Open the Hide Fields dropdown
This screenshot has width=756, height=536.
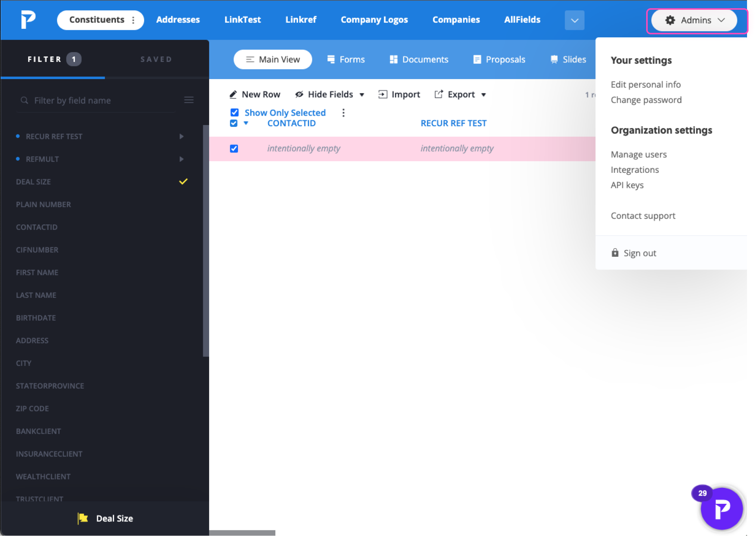point(330,94)
